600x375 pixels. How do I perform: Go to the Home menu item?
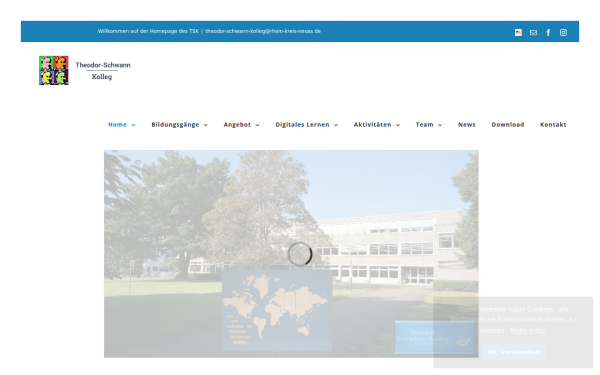117,125
